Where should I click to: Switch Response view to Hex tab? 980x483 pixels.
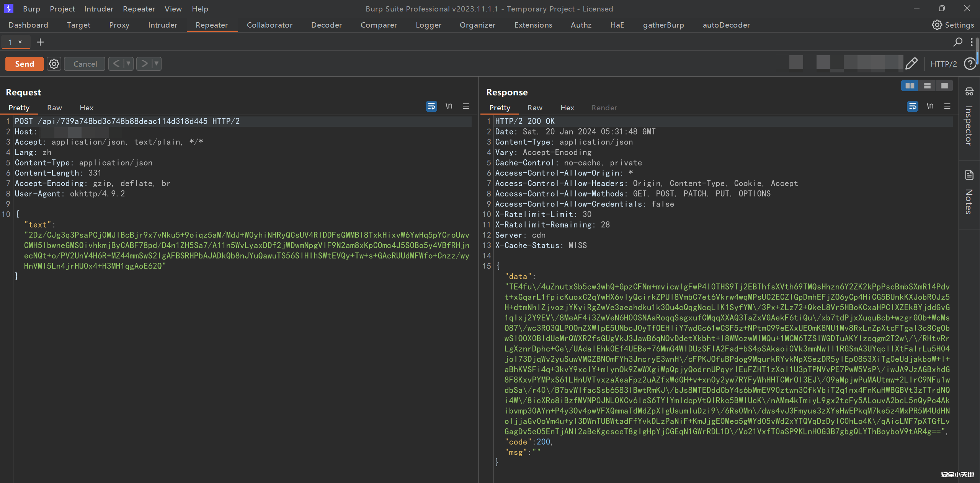[567, 108]
